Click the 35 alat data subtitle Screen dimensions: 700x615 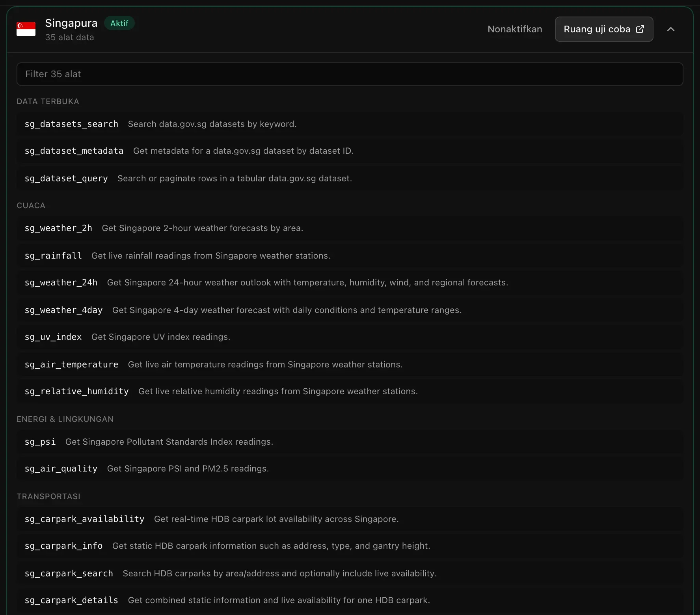pyautogui.click(x=69, y=37)
